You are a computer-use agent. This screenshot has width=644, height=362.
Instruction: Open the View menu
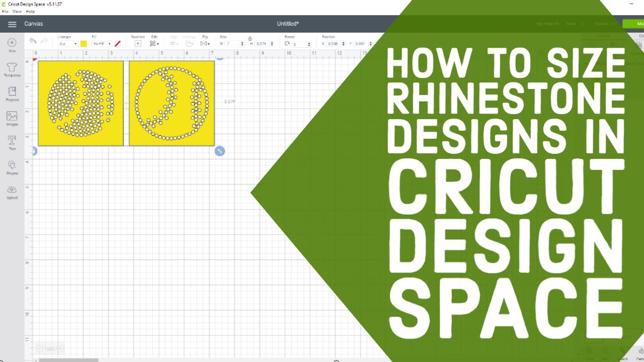click(x=17, y=11)
